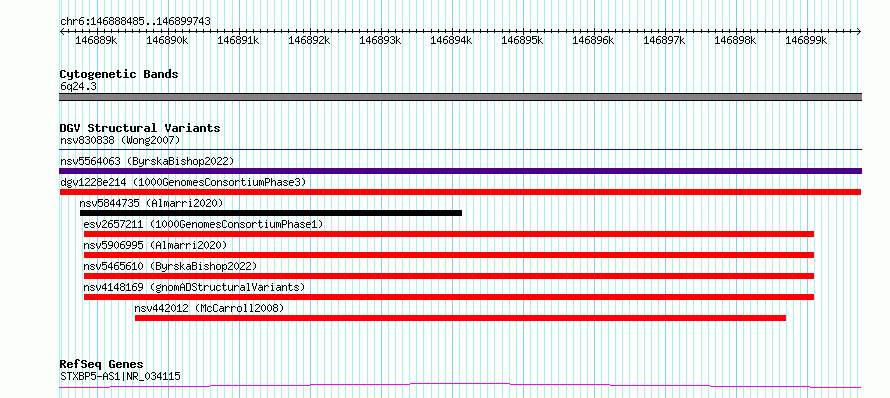
Task: Click the nsv5906995 (Almarri2020) label
Action: coord(155,245)
